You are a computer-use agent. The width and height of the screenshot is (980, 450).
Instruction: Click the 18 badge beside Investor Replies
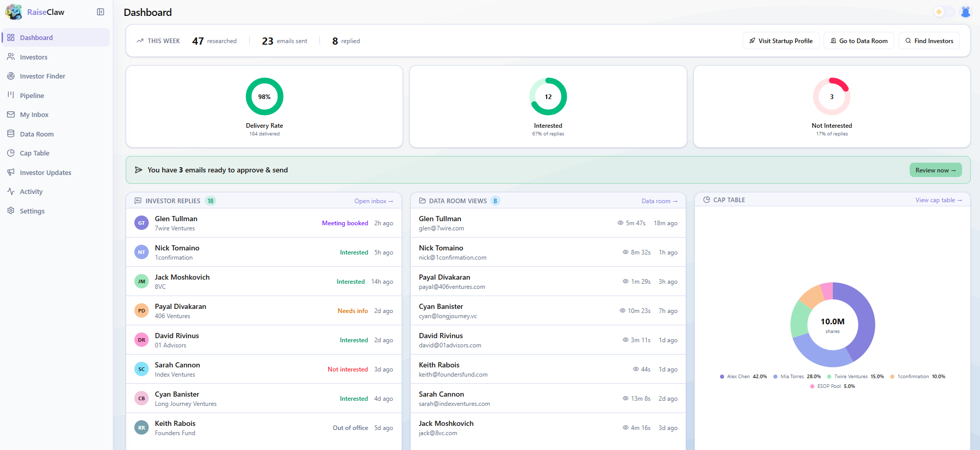click(x=210, y=201)
